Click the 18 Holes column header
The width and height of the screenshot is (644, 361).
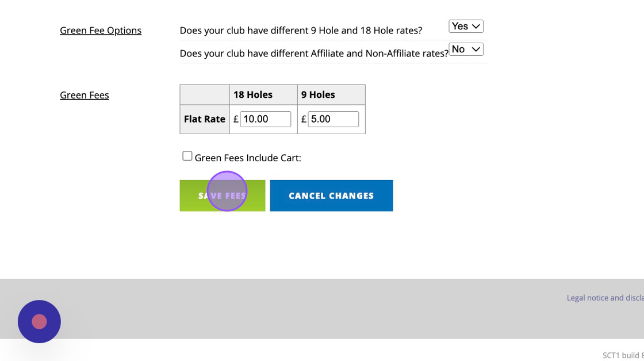pyautogui.click(x=253, y=94)
